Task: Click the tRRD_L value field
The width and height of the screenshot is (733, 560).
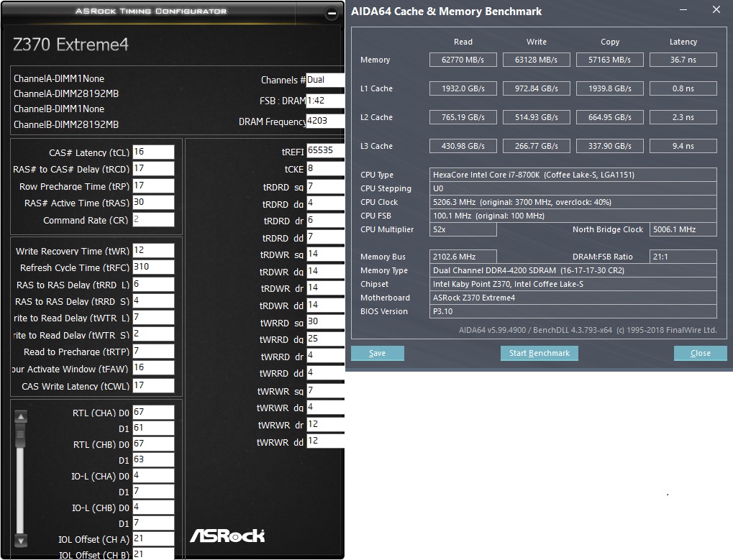Action: point(153,285)
